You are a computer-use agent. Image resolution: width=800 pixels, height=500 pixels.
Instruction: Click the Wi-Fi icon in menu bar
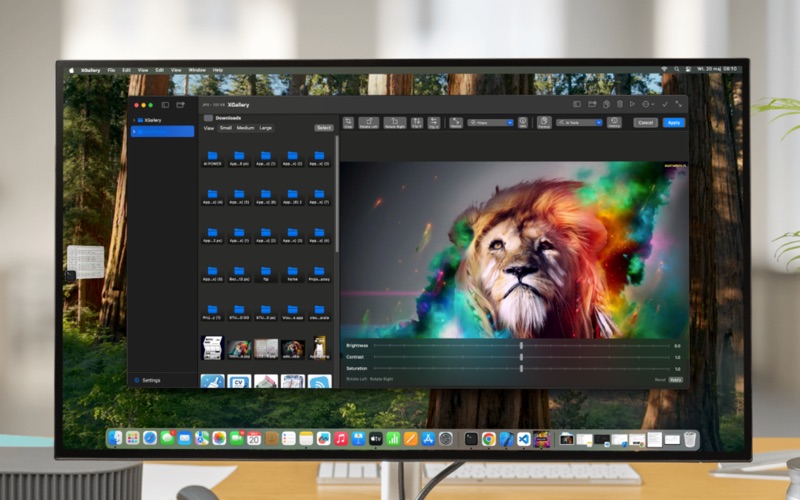pos(664,69)
